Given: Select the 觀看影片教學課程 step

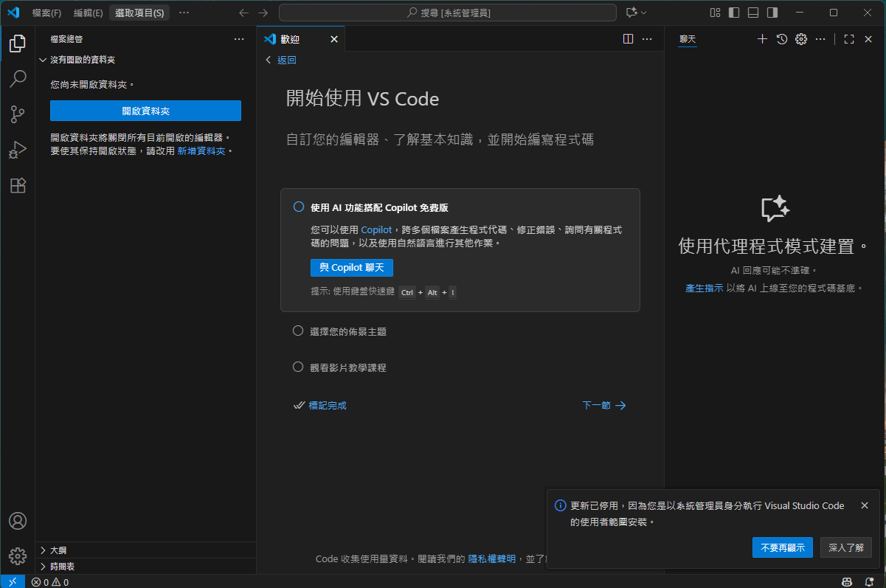Looking at the screenshot, I should pos(347,367).
